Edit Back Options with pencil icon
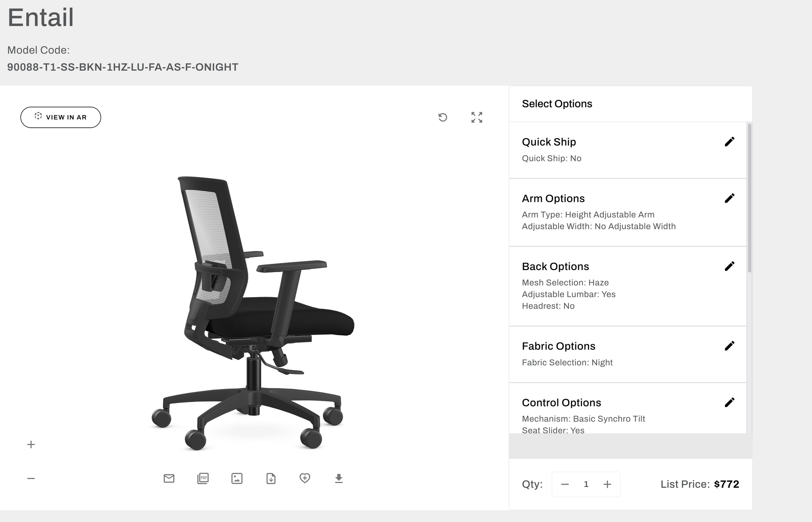Viewport: 812px width, 522px height. (730, 266)
